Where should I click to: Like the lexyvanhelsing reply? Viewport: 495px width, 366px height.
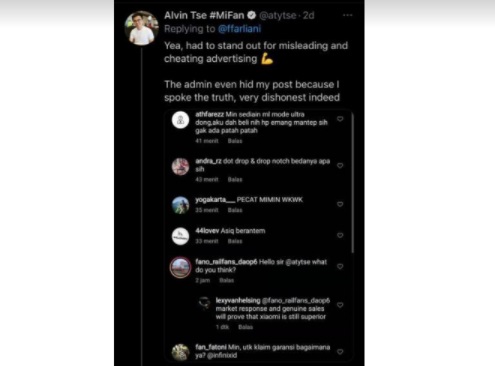coord(340,305)
